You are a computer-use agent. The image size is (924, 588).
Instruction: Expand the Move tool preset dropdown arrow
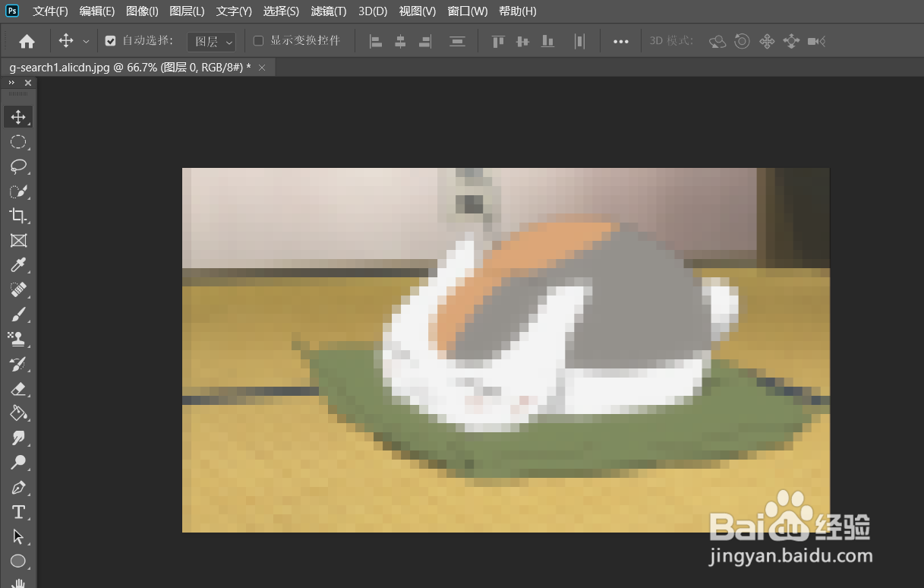click(86, 42)
